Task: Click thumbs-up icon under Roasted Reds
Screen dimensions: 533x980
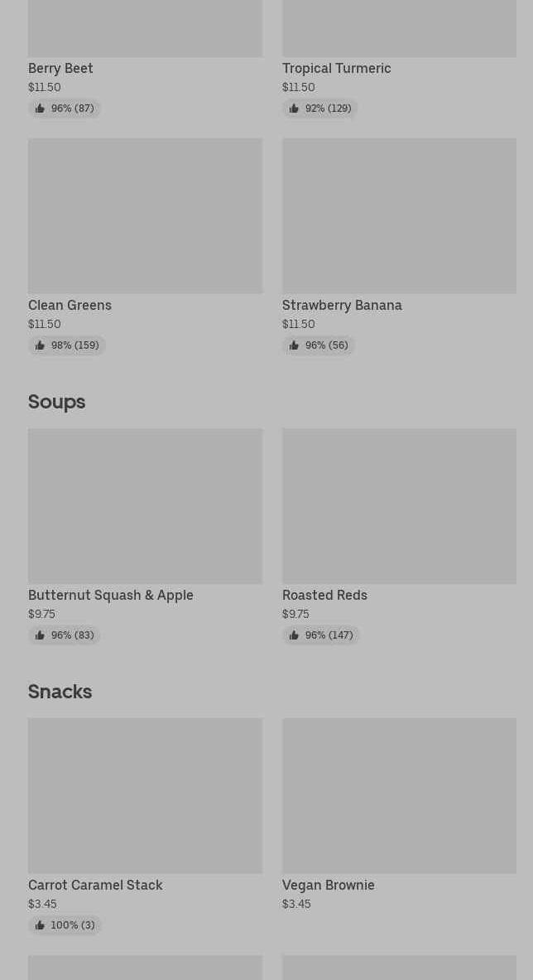Action: point(294,635)
